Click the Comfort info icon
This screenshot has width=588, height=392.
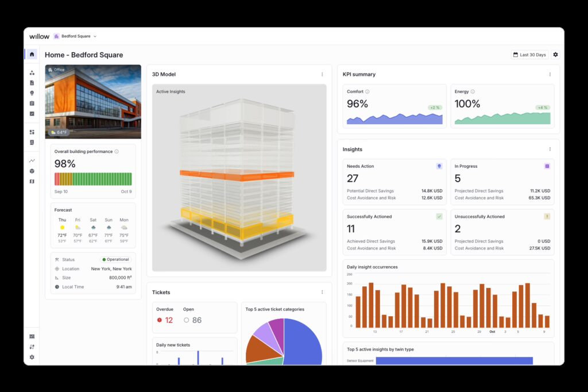pyautogui.click(x=367, y=91)
